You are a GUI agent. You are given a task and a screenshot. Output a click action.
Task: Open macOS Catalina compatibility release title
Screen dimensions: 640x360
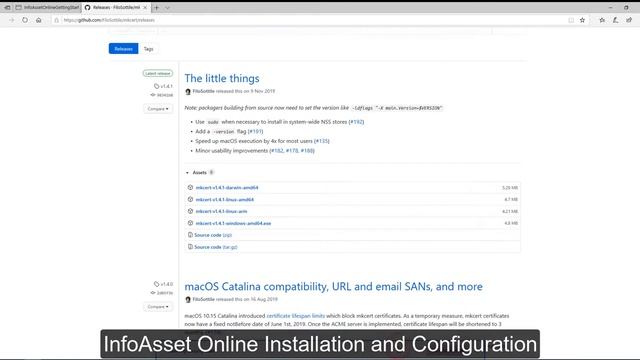(x=333, y=287)
